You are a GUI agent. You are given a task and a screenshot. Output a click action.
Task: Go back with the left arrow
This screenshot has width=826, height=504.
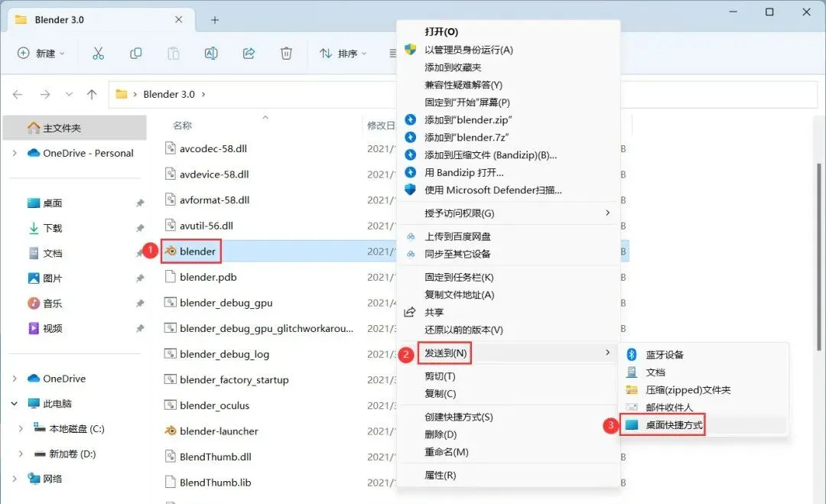[x=18, y=94]
